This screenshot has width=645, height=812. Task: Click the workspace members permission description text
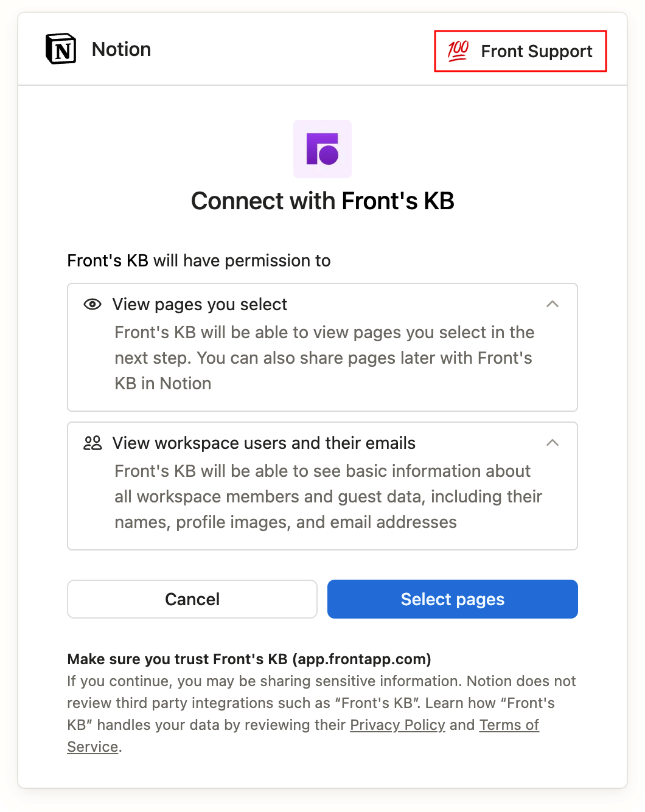327,496
